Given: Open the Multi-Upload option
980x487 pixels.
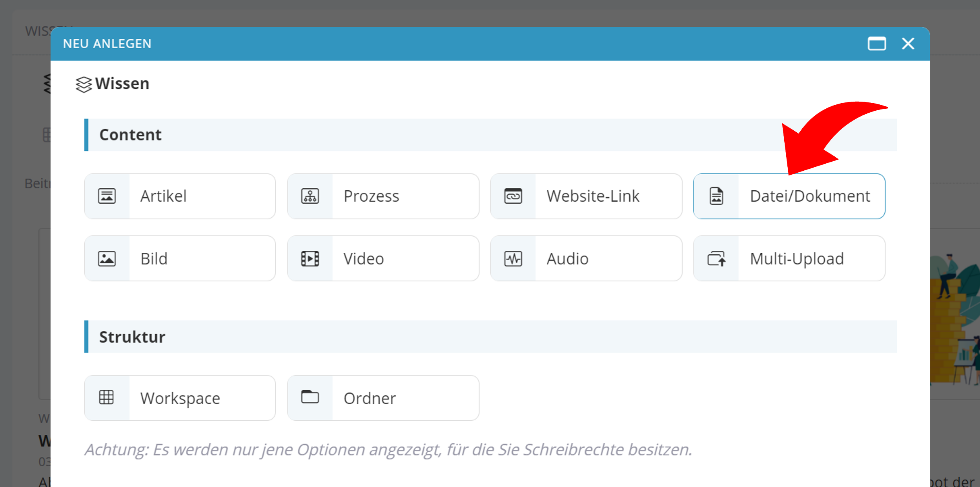Looking at the screenshot, I should (x=789, y=258).
